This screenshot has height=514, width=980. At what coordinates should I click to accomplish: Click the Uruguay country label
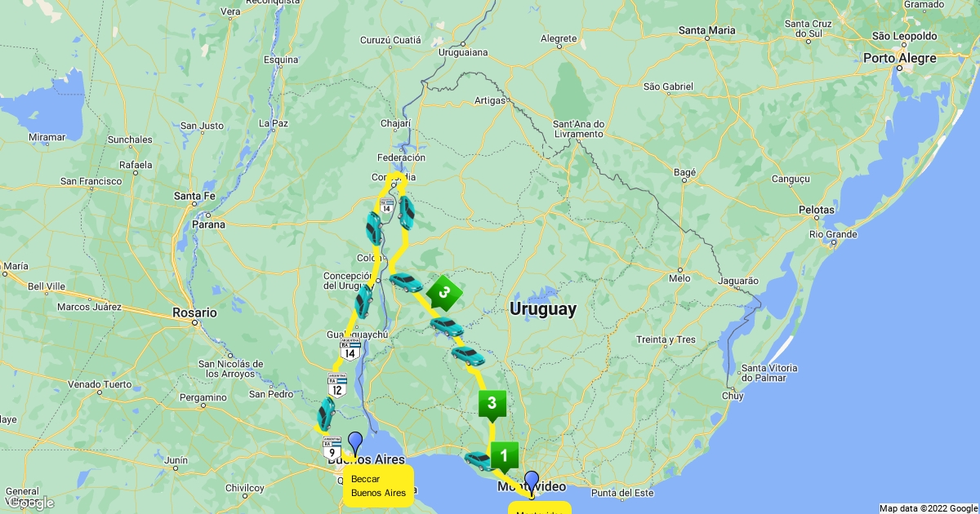[543, 309]
